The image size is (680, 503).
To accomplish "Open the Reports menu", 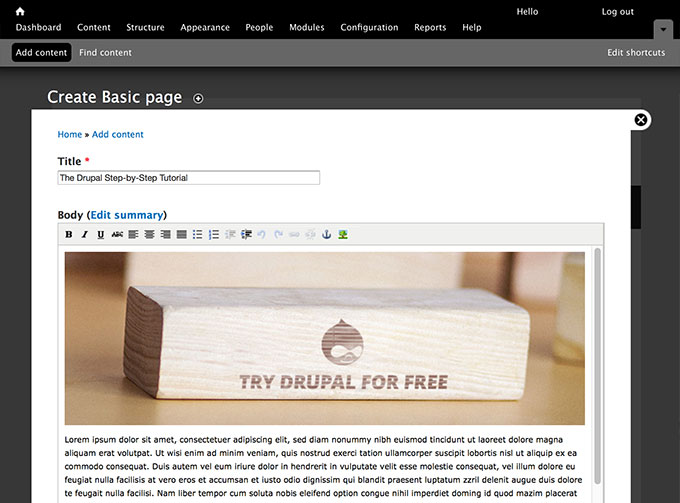I will coord(430,27).
